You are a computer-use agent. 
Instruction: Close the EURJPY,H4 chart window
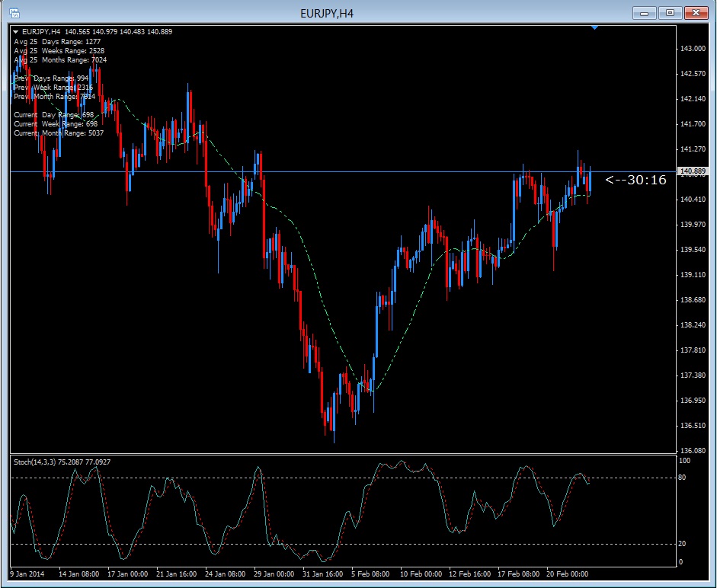click(696, 13)
